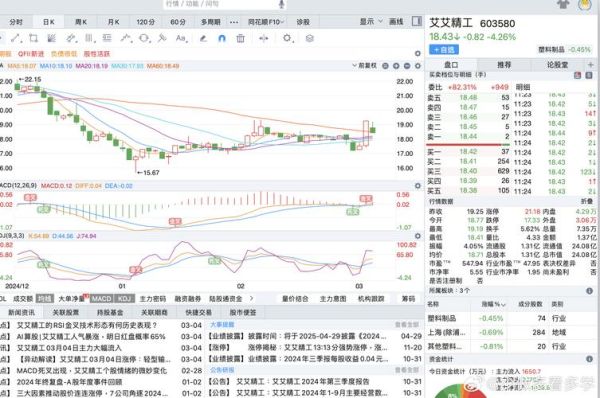Click the info icon beside 资金统计
The image size is (600, 398).
pyautogui.click(x=589, y=359)
